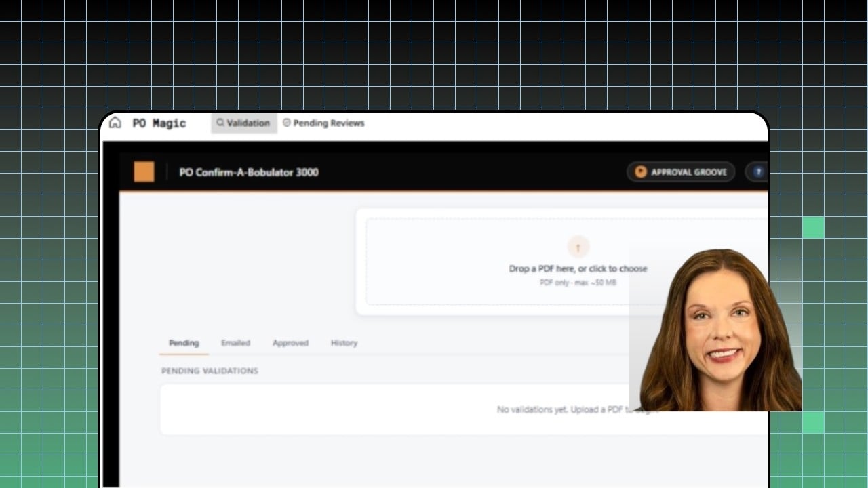Switch to the Emailed tab
868x488 pixels.
[x=235, y=343]
